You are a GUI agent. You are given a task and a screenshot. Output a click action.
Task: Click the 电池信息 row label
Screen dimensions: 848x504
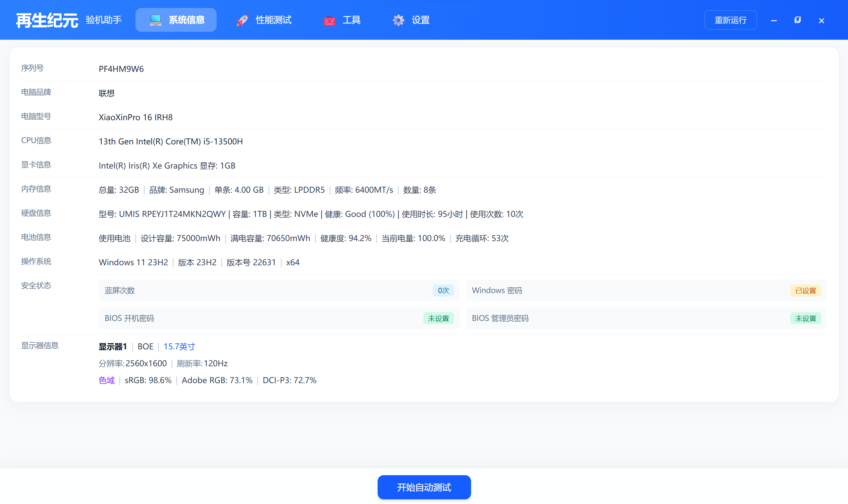[36, 237]
